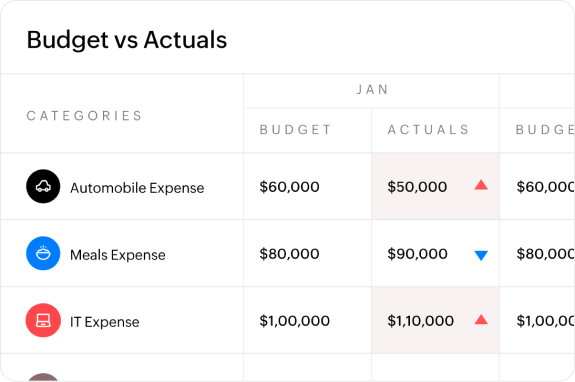
Task: Click the red up arrow beside $1,10,000
Action: click(481, 320)
